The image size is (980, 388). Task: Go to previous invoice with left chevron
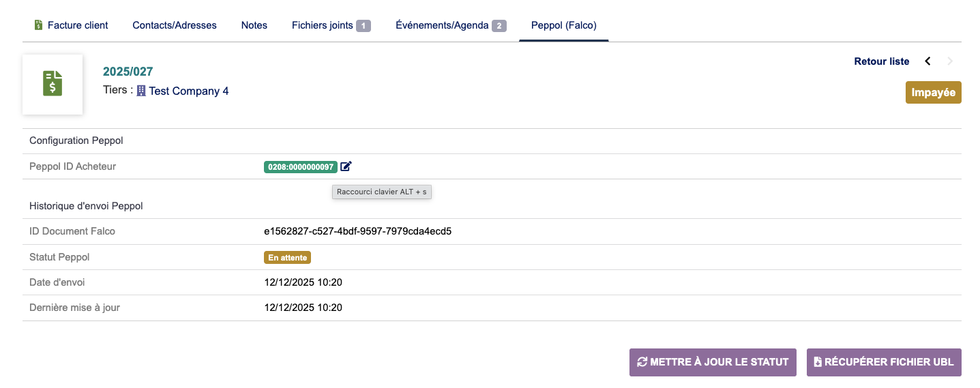(x=927, y=61)
